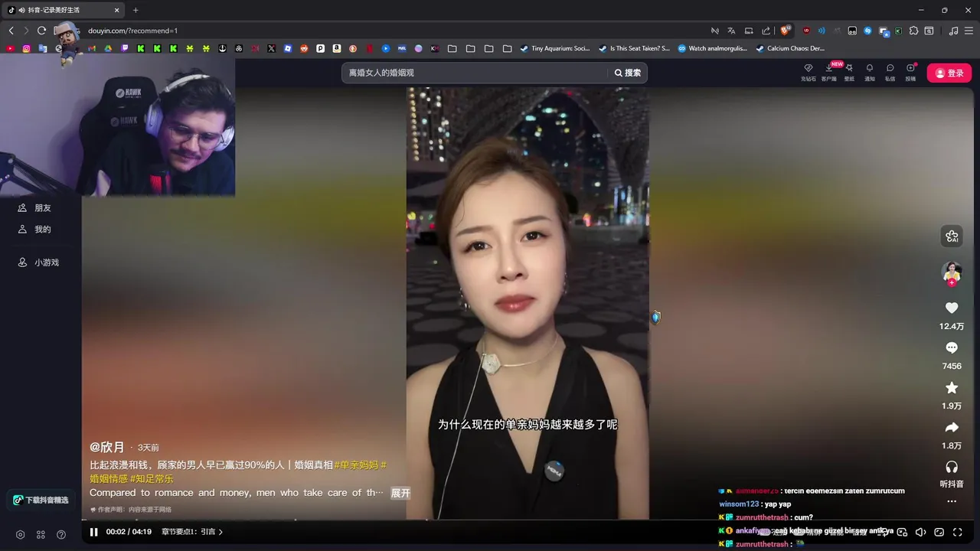Viewport: 980px width, 551px height.
Task: Click 展开 to expand the description
Action: pyautogui.click(x=400, y=493)
